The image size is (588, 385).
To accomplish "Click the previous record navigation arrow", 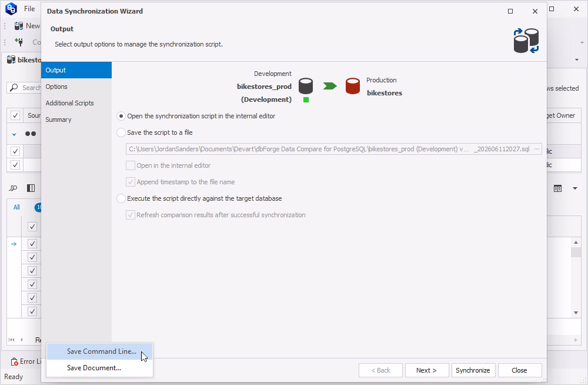I will click(x=21, y=340).
